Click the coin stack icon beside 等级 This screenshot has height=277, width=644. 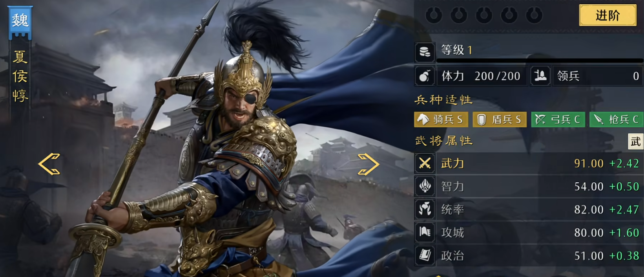[x=425, y=52]
